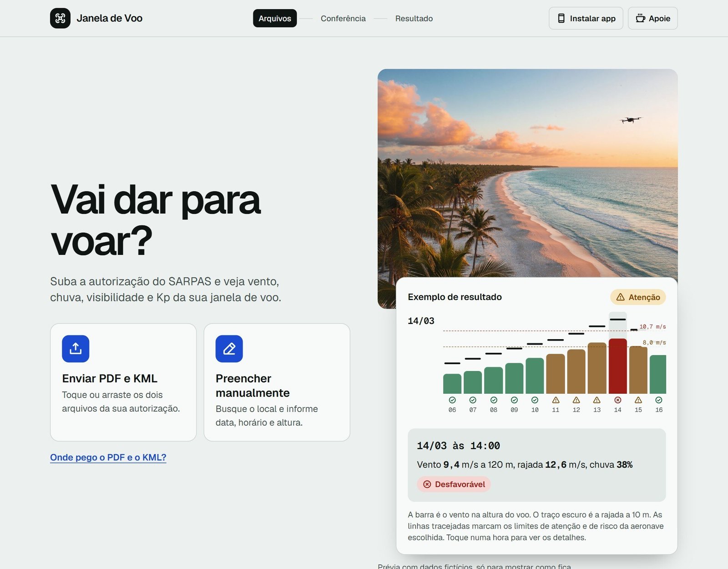Click the warning icon above hour 12
The width and height of the screenshot is (728, 569).
[x=576, y=400]
